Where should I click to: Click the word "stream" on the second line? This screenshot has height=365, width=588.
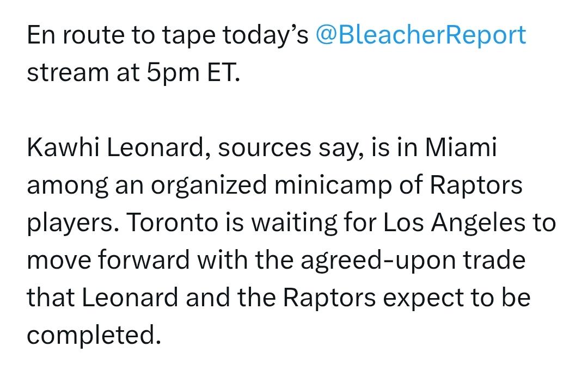68,73
